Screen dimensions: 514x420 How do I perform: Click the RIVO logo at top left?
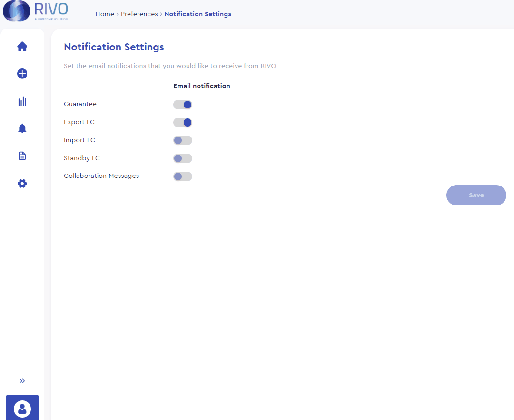point(34,10)
